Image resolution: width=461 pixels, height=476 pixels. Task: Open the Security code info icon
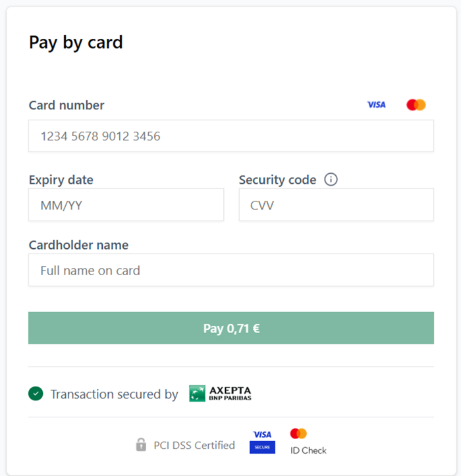[331, 180]
